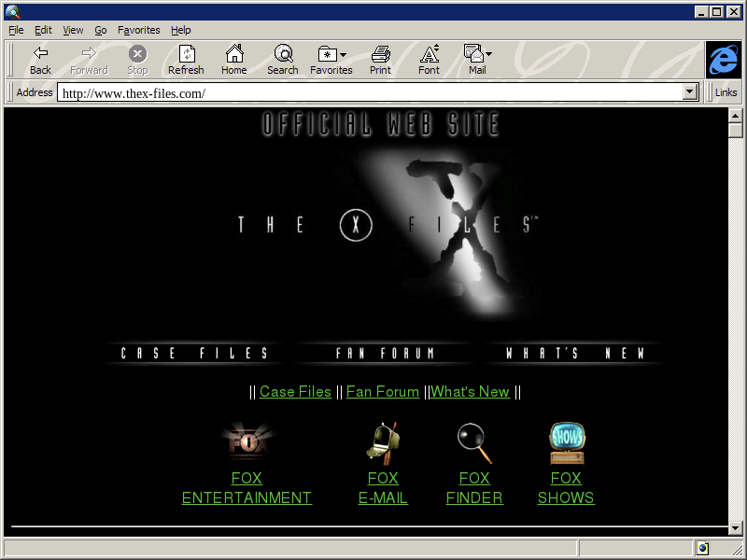Screen dimensions: 747x560
Task: Open the Search toolbar icon
Action: 282,54
